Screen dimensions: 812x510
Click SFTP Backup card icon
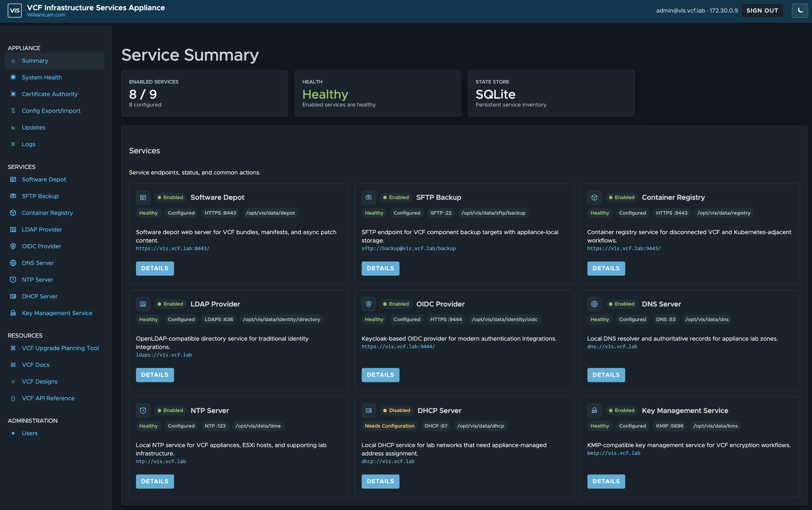pyautogui.click(x=369, y=197)
